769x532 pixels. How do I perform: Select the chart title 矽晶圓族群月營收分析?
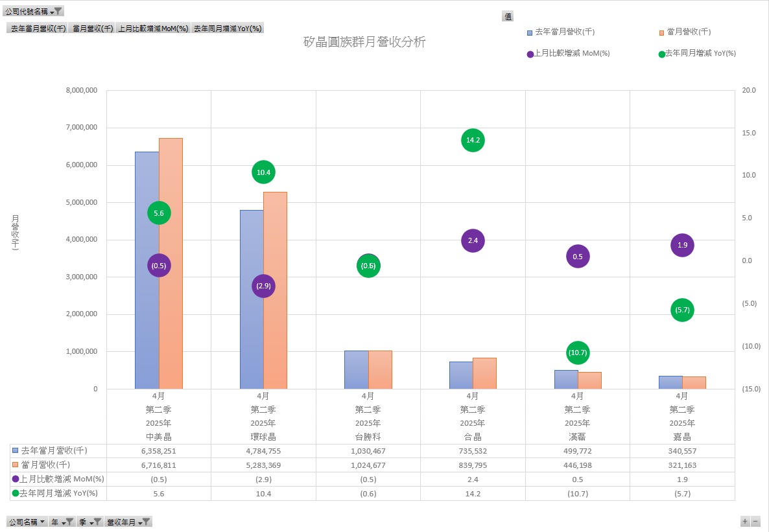[364, 41]
